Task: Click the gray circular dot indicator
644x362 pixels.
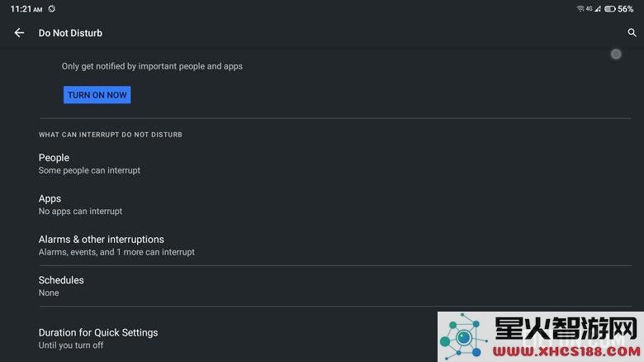Action: click(616, 54)
